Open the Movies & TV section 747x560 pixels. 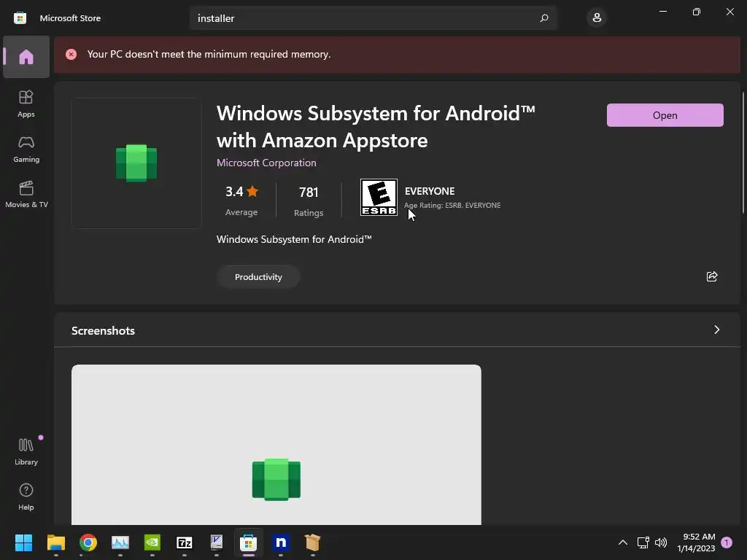tap(26, 194)
